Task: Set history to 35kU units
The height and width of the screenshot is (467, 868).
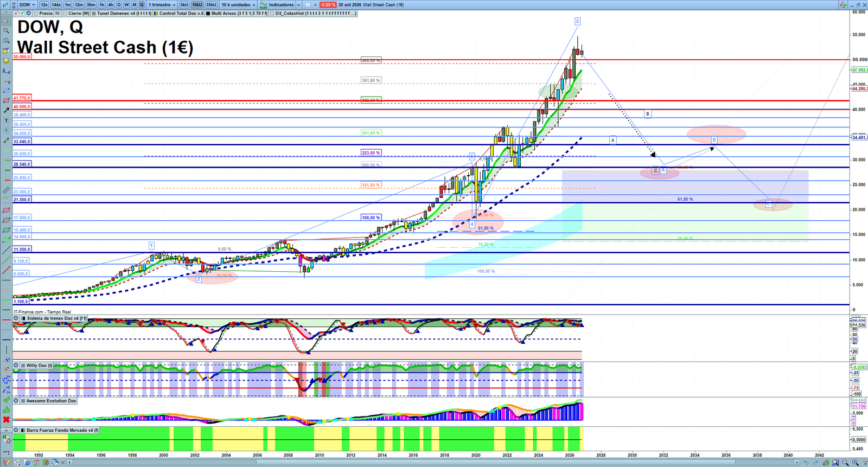Action: 211,5
